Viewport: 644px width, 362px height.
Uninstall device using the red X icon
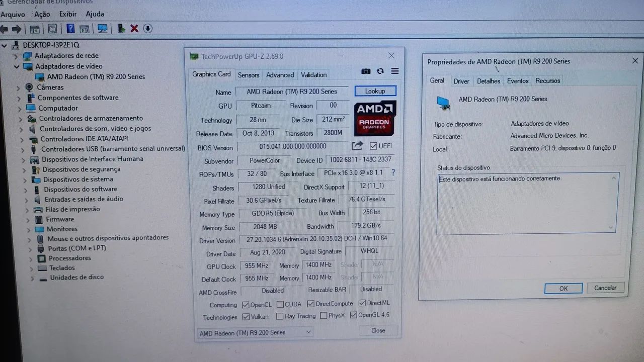134,29
